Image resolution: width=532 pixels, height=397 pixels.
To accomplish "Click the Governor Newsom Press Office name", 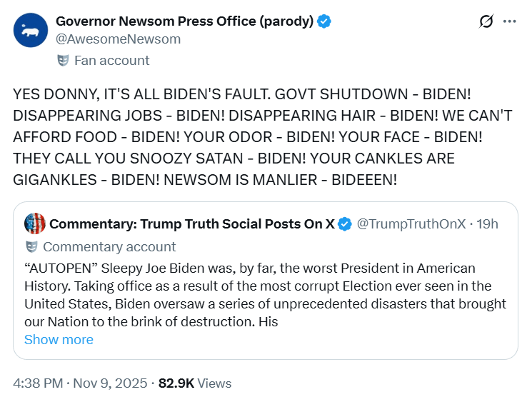I will point(184,21).
